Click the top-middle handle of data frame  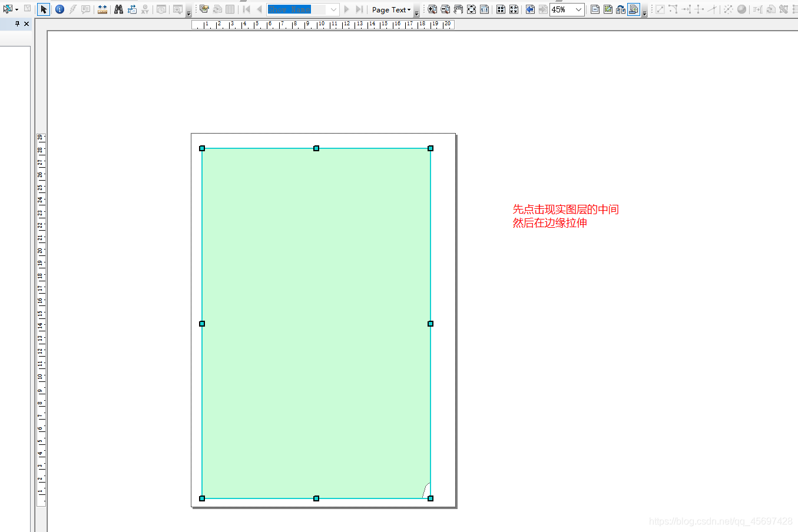point(316,148)
